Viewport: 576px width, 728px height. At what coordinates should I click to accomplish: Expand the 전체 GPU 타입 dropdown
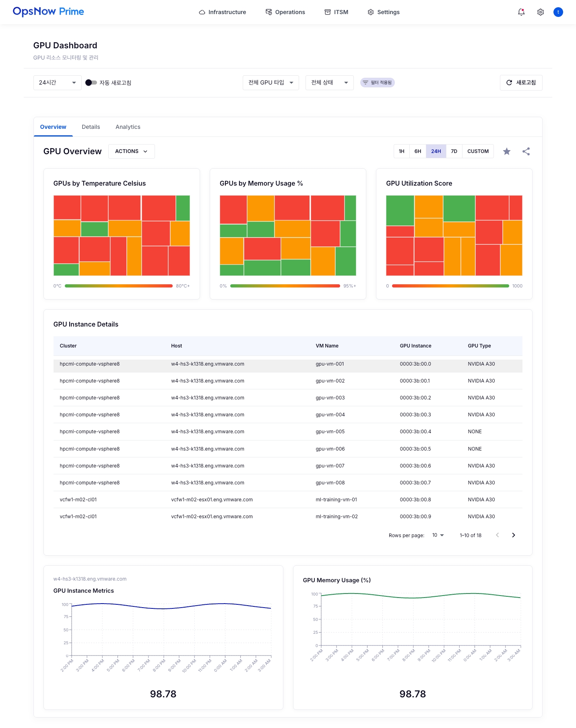tap(270, 83)
